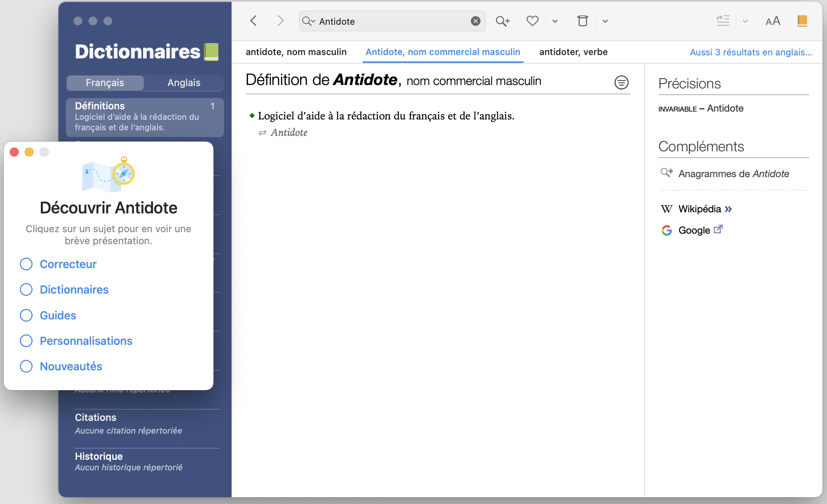
Task: Change text size with AA icon
Action: click(x=773, y=21)
